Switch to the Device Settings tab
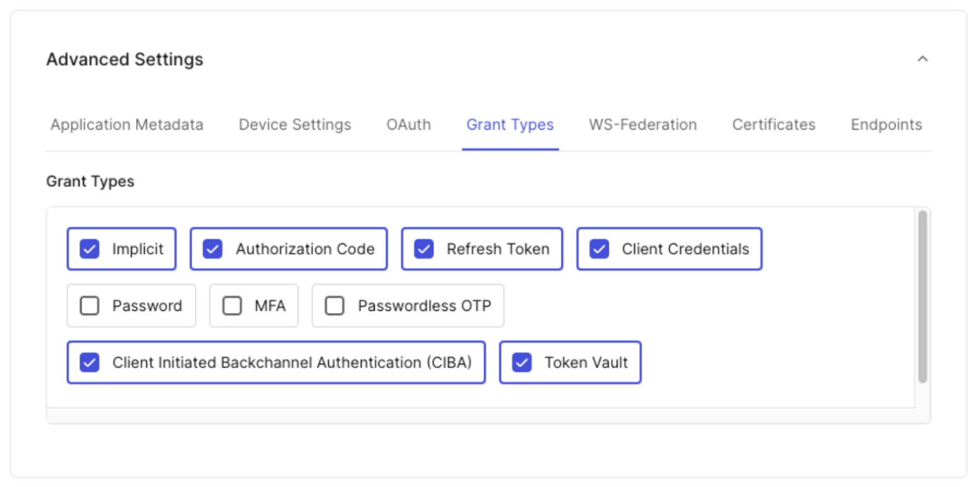980x487 pixels. [295, 125]
